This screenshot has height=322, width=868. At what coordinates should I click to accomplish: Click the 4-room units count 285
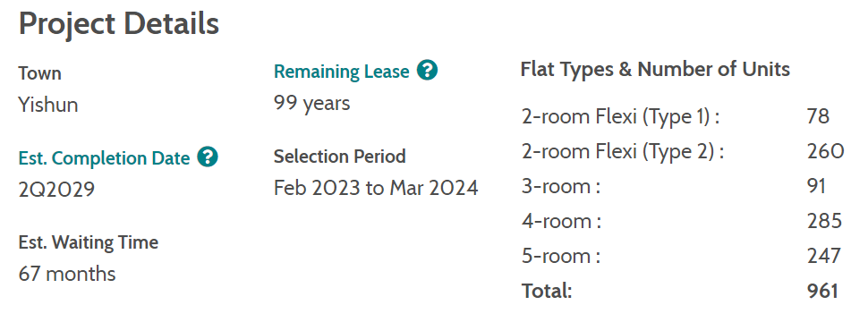(x=825, y=221)
